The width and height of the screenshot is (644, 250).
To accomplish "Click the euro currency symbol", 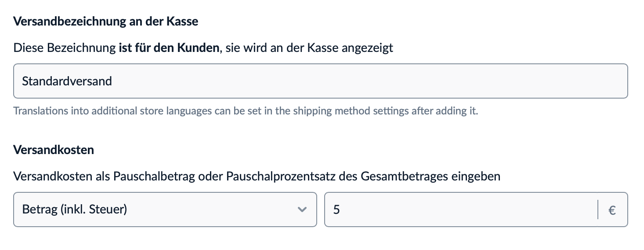I will 612,210.
